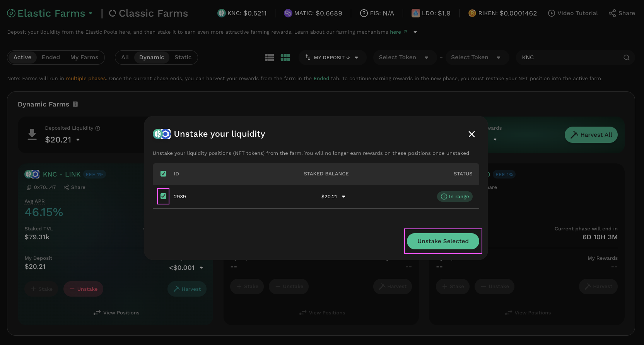Image resolution: width=644 pixels, height=345 pixels.
Task: Click the KNC search input field
Action: [569, 57]
